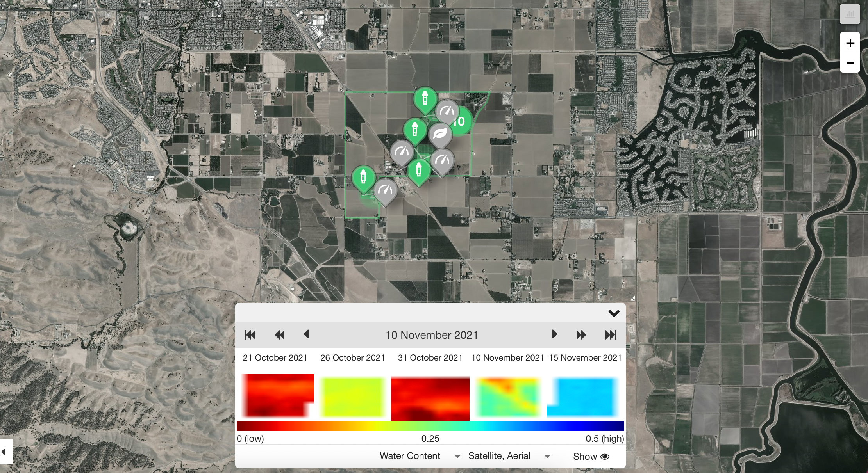The width and height of the screenshot is (868, 473).
Task: Select the 31 October 2021 thumbnail
Action: pos(430,398)
